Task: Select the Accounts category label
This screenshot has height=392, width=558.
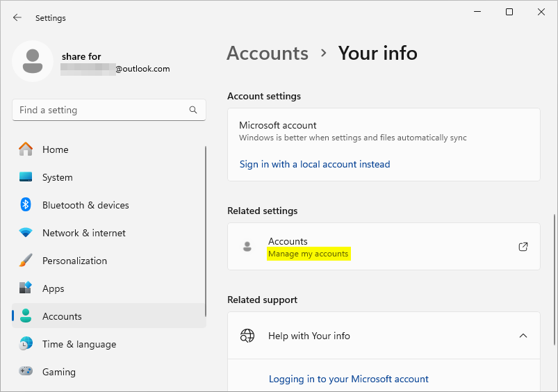Action: coord(62,316)
